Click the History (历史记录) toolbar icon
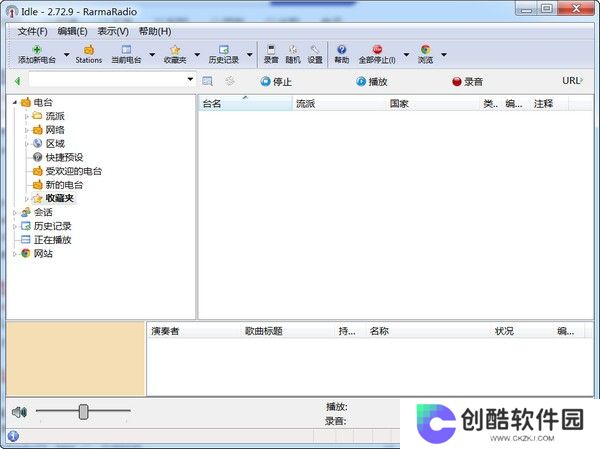 [223, 49]
